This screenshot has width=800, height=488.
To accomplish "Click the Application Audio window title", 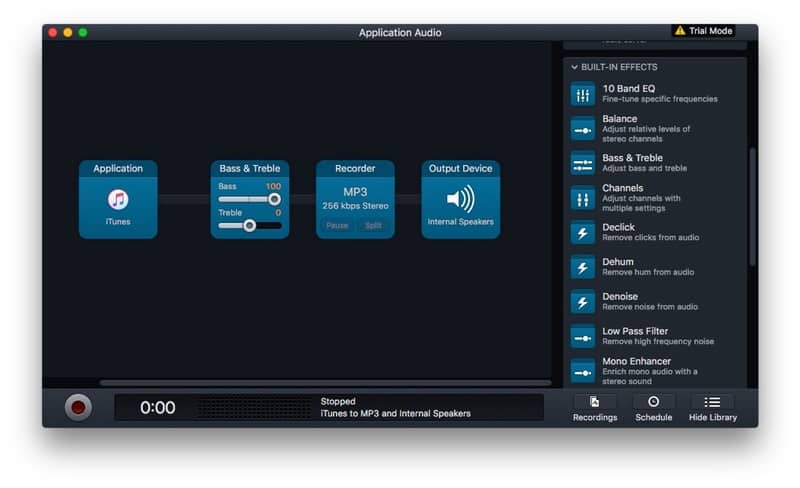I will [x=400, y=33].
